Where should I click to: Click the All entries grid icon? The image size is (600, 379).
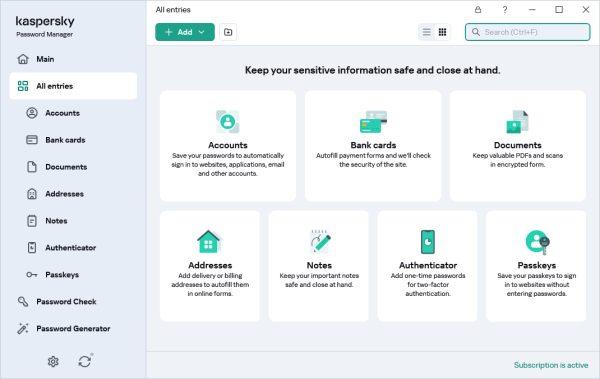pos(23,86)
